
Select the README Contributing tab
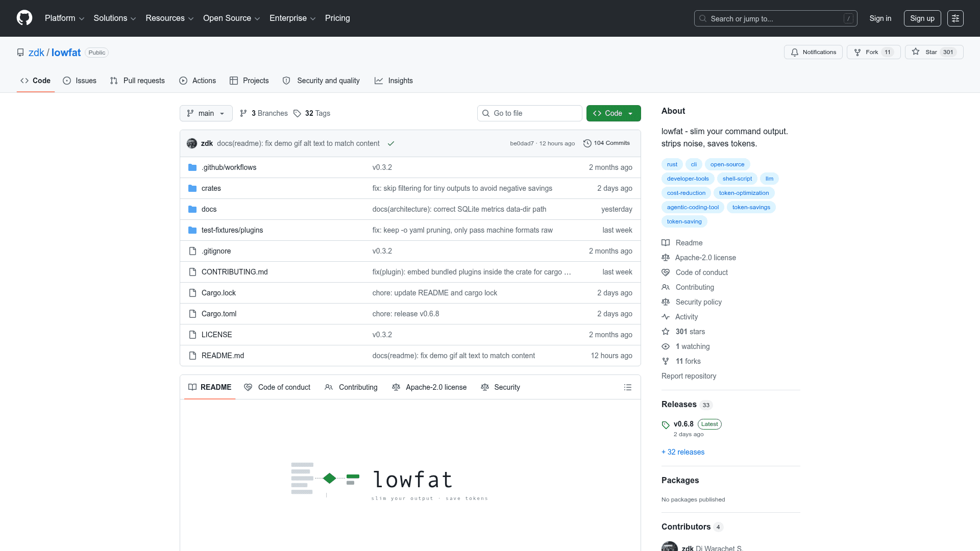click(351, 387)
